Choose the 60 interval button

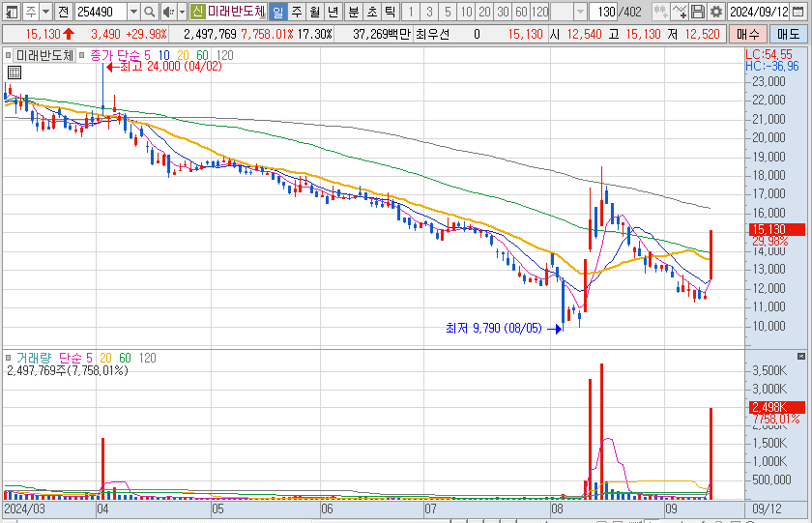(x=521, y=12)
